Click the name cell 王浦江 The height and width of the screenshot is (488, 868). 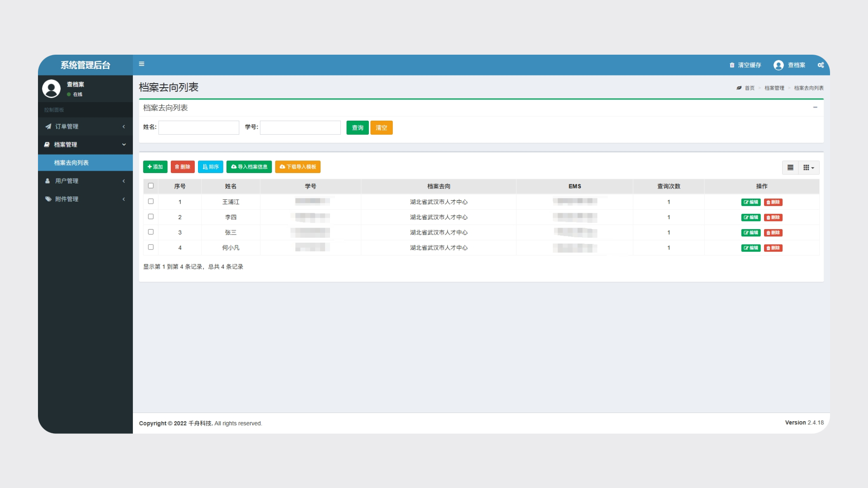point(231,202)
